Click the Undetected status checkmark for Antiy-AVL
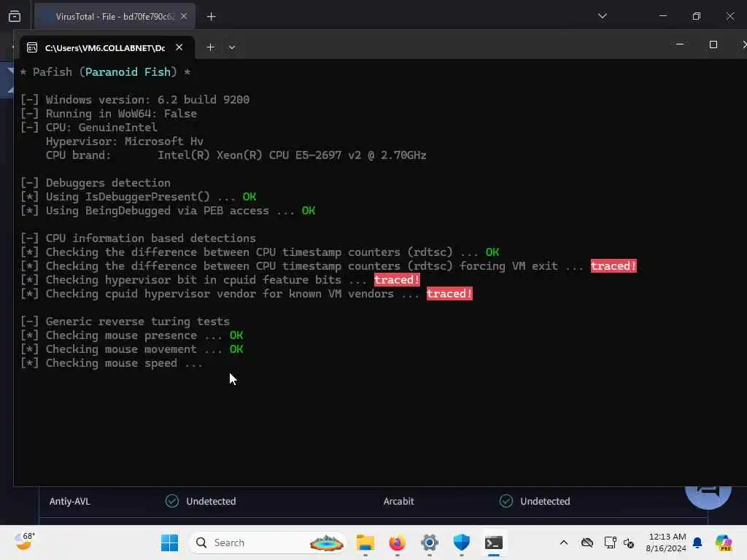Viewport: 747px width, 560px height. (172, 501)
